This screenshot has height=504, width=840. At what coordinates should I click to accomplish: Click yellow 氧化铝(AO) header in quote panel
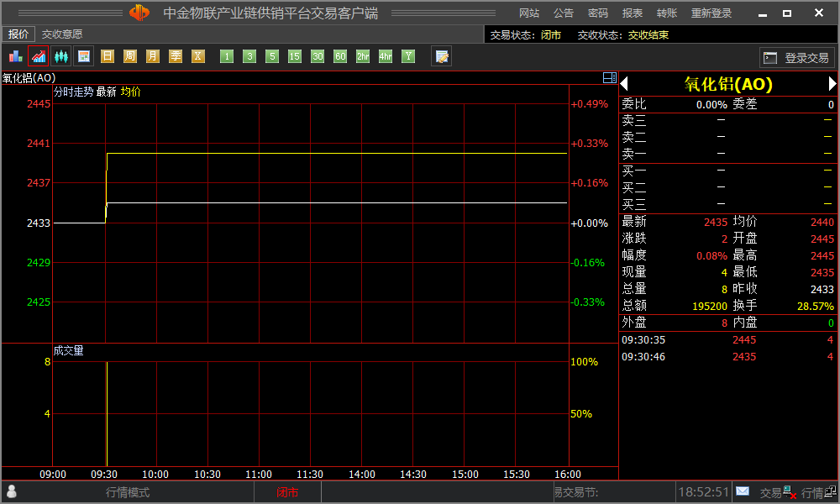click(728, 84)
